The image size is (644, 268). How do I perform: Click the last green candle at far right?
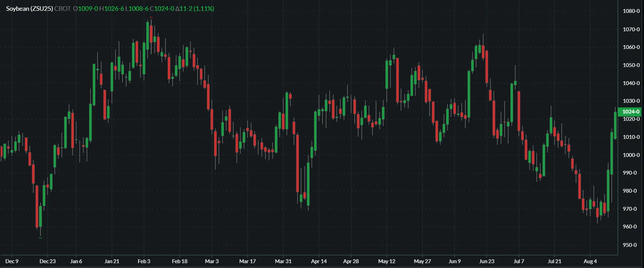tap(615, 125)
